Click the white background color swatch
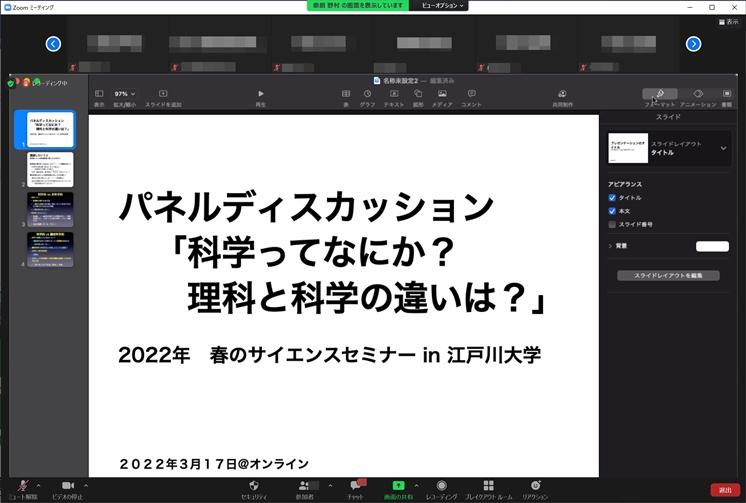Screen dimensions: 746x503 712,245
